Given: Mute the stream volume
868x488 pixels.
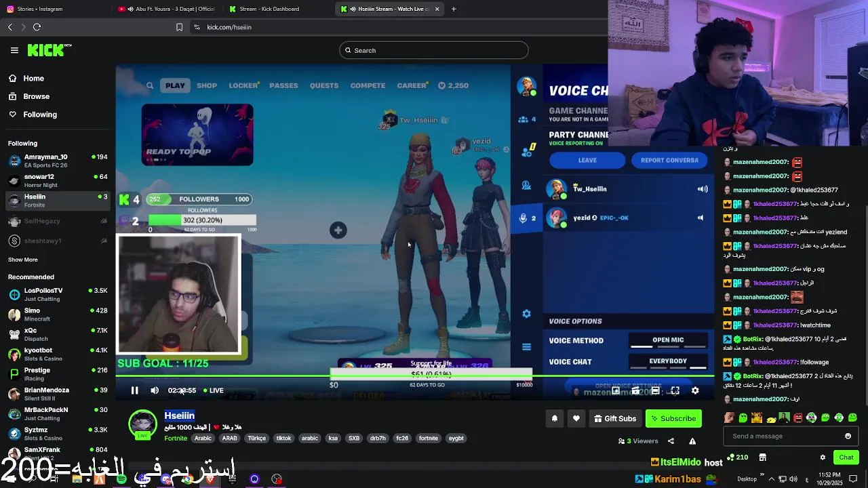Looking at the screenshot, I should [155, 390].
